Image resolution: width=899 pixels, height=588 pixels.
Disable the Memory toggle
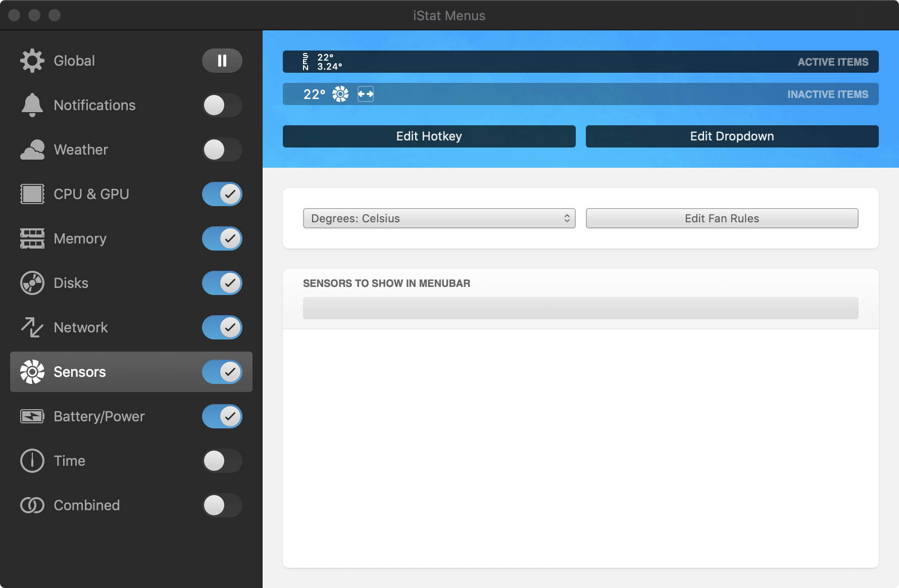tap(222, 238)
